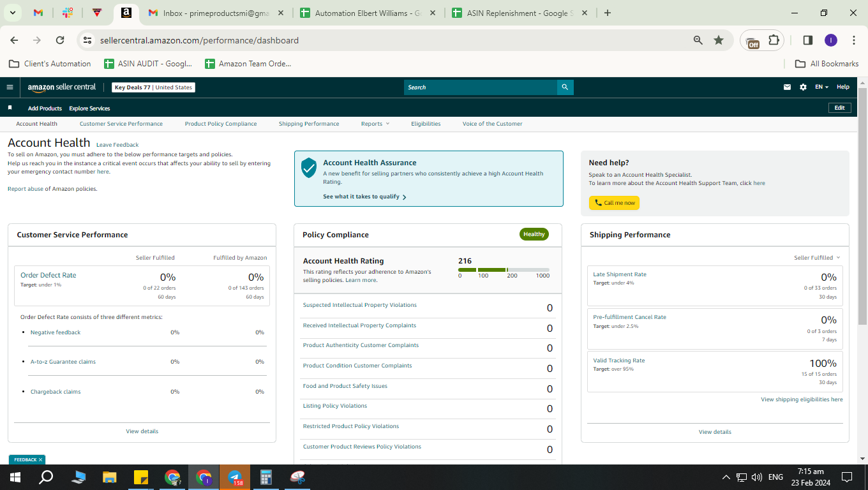The width and height of the screenshot is (868, 490).
Task: Click the Edit button
Action: (839, 108)
